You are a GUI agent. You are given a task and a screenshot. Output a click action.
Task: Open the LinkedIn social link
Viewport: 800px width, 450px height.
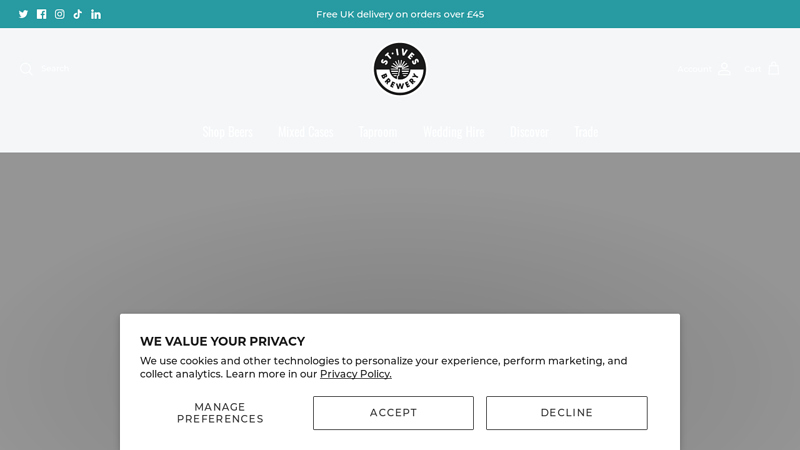click(x=96, y=14)
